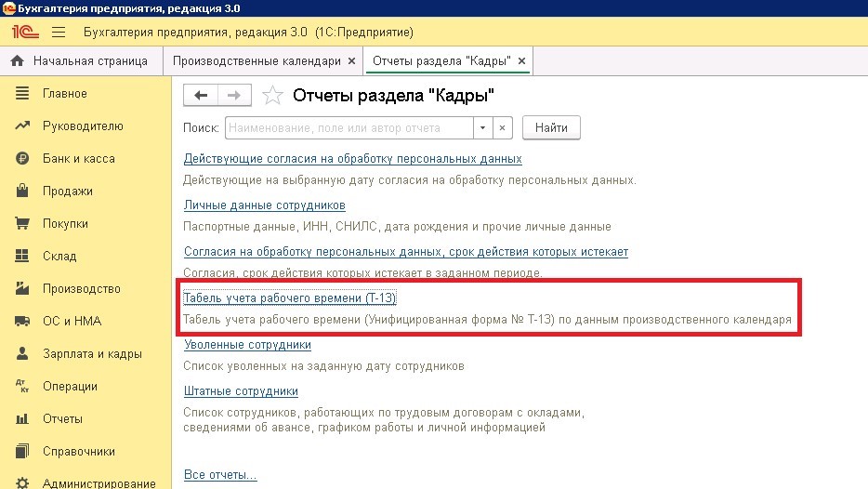The width and height of the screenshot is (868, 489).
Task: Open the Банк и касса section
Action: [x=79, y=159]
